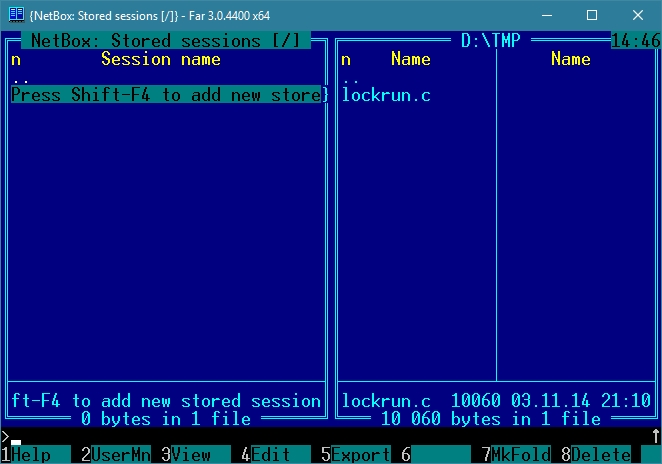Screen dimensions: 662x464
Task: Click the command line prompt input
Action: 329,437
